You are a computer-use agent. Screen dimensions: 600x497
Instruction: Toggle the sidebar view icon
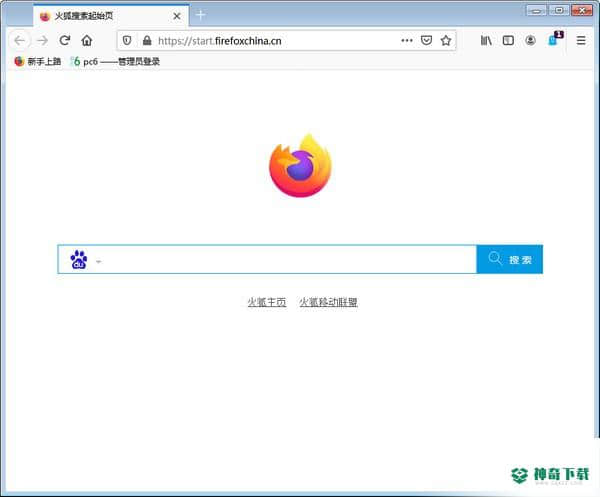coord(508,40)
